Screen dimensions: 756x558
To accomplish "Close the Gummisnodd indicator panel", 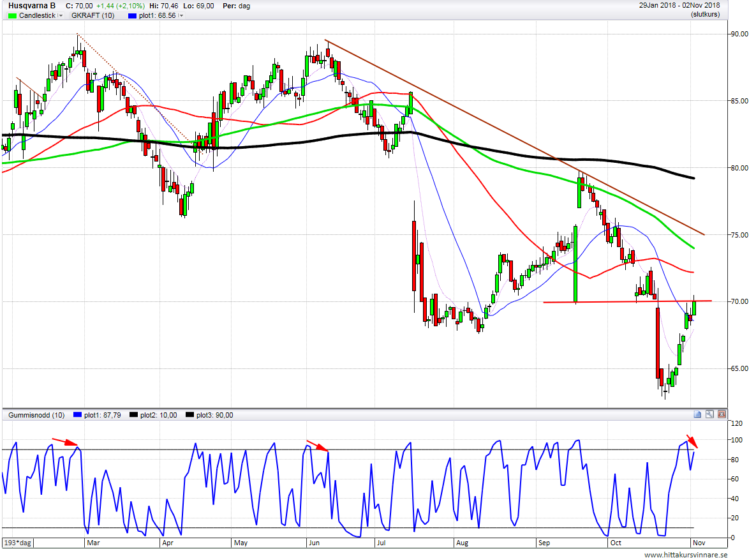I will (722, 414).
